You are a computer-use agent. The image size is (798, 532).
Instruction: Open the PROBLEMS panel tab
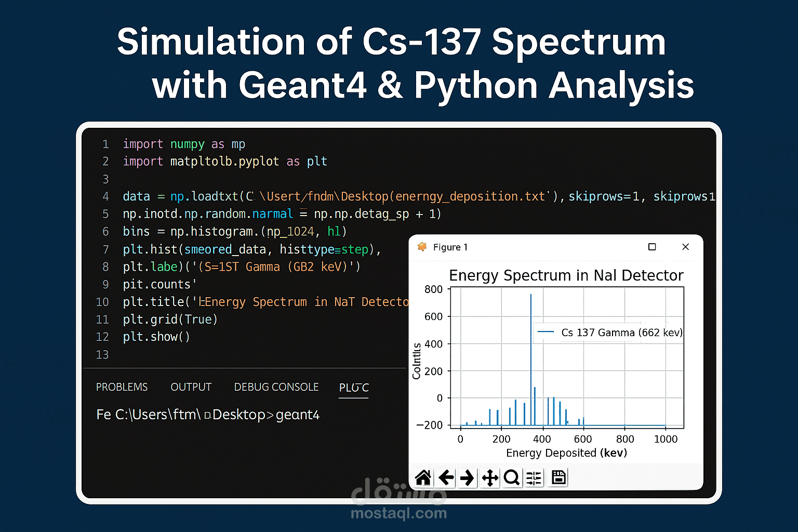coord(122,387)
